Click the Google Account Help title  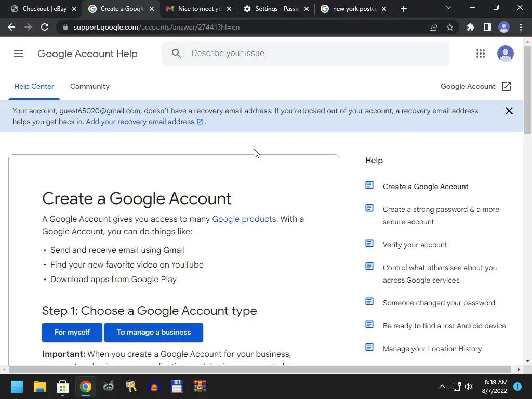click(87, 54)
